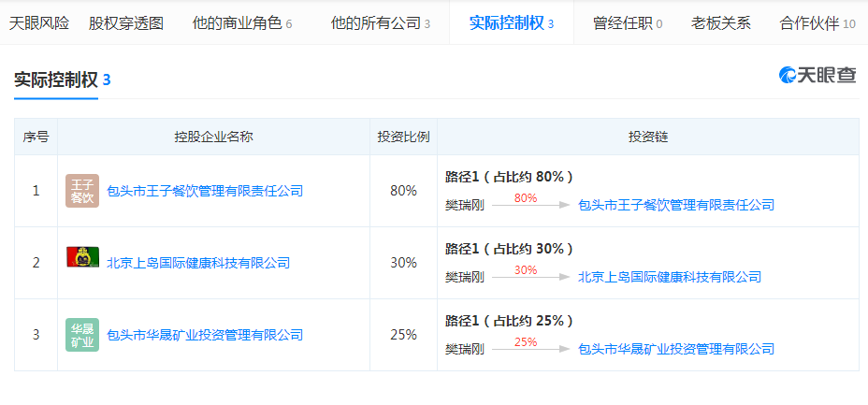
Task: Click row number 1 cell
Action: point(36,191)
